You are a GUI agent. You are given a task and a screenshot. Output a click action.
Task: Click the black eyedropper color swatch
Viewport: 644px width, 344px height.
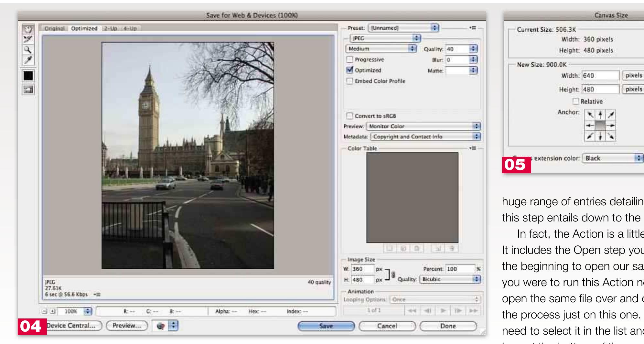(x=28, y=76)
